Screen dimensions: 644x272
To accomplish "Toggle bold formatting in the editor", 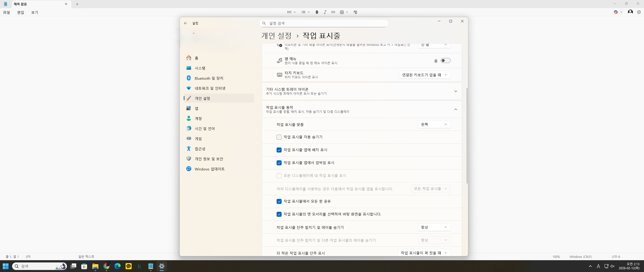I will tap(317, 12).
